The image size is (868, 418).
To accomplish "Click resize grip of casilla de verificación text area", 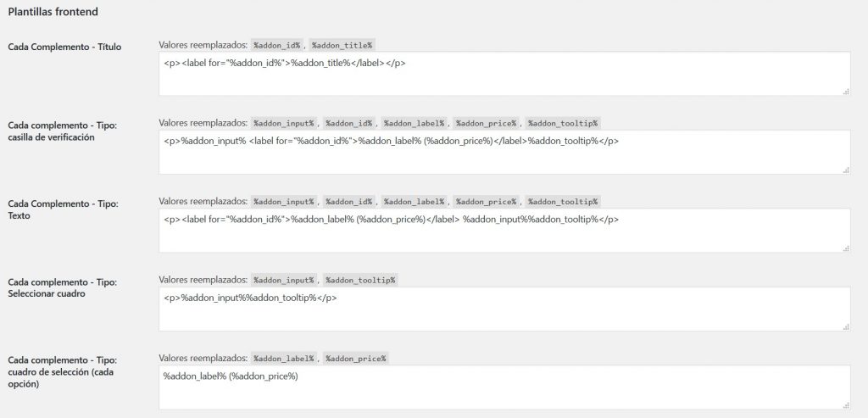I will coord(846,170).
